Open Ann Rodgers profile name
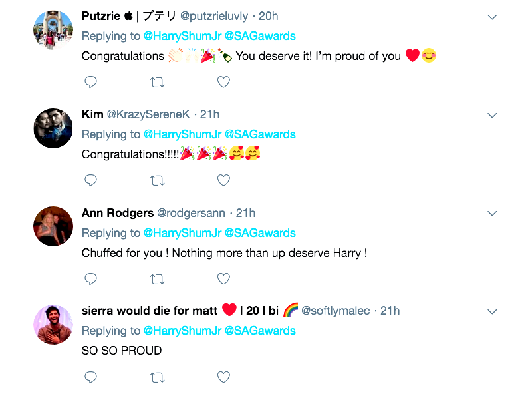The width and height of the screenshot is (532, 396). [x=117, y=213]
